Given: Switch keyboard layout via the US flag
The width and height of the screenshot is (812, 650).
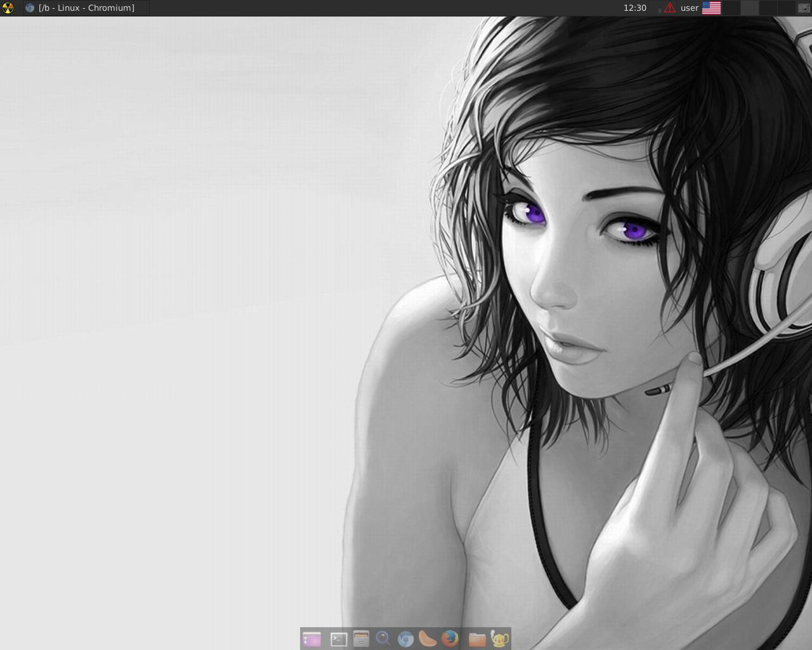Looking at the screenshot, I should coord(711,8).
